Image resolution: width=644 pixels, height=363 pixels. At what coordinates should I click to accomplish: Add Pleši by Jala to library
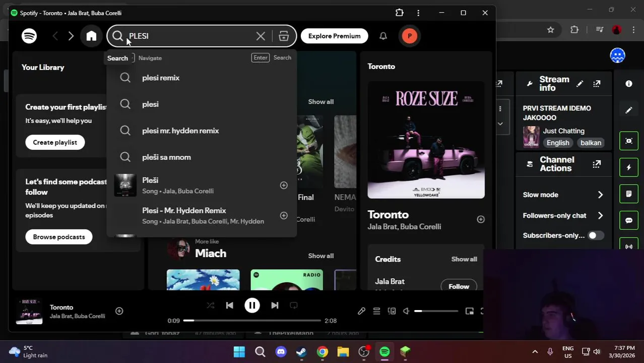click(284, 185)
